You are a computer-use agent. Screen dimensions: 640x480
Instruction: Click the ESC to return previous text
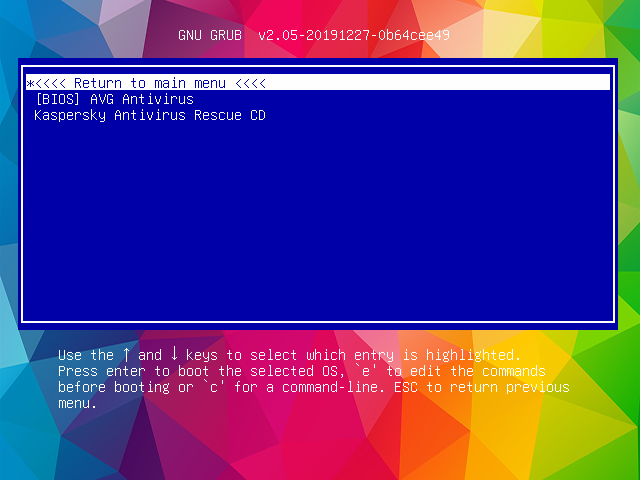pos(481,387)
